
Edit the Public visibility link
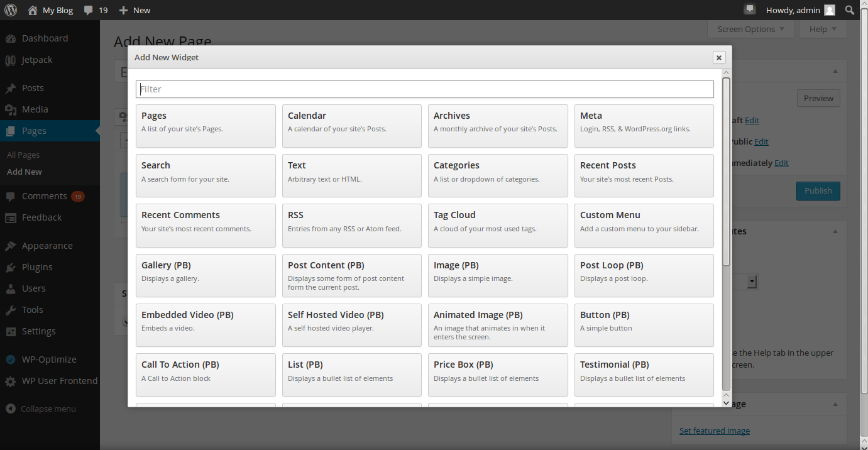(761, 141)
